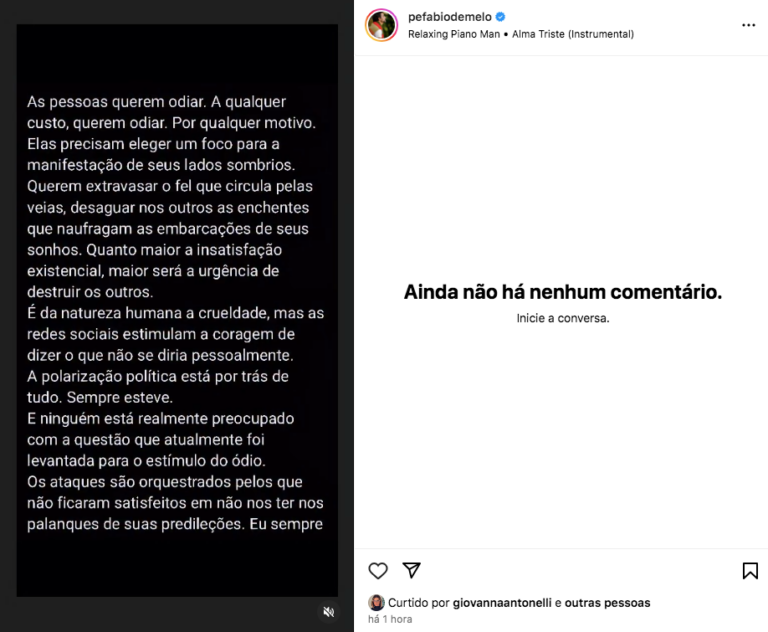Click giovannaantonelli's small avatar near likes

[x=376, y=603]
